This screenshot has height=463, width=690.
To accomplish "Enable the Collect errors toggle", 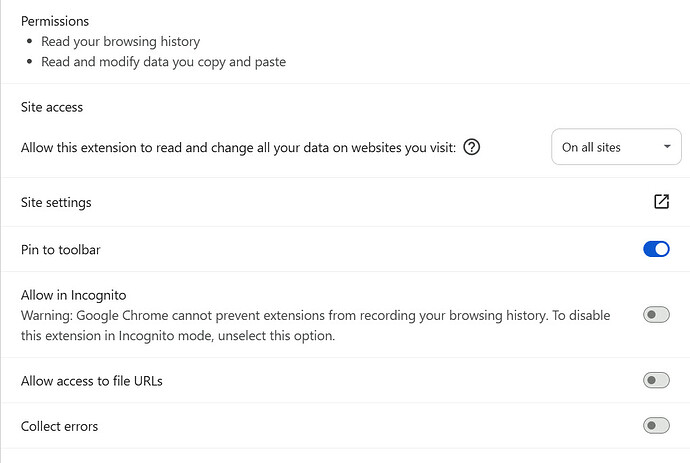I will [x=656, y=426].
